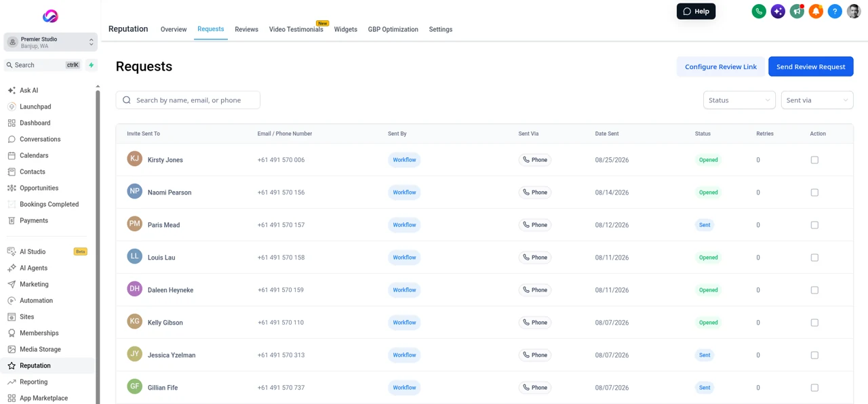Click the Help button

click(x=696, y=12)
